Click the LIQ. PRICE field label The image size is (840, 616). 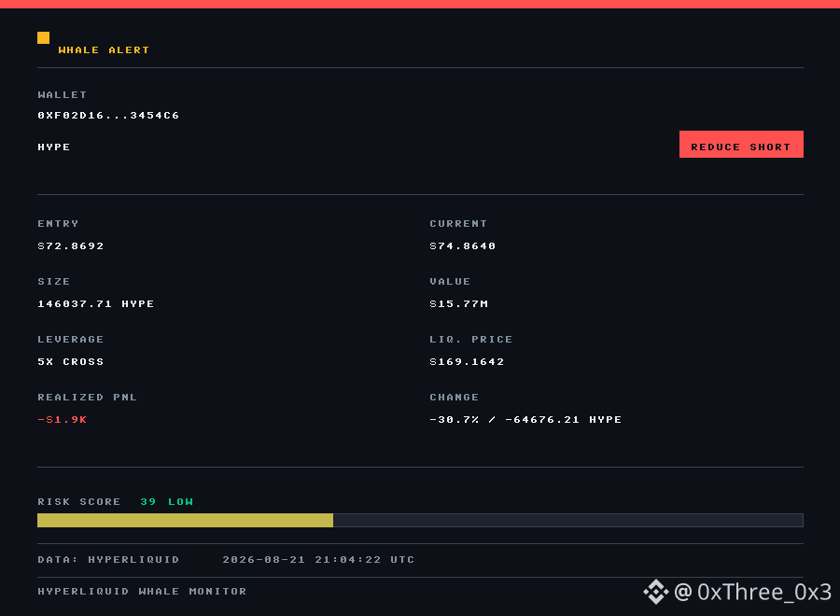coord(471,339)
